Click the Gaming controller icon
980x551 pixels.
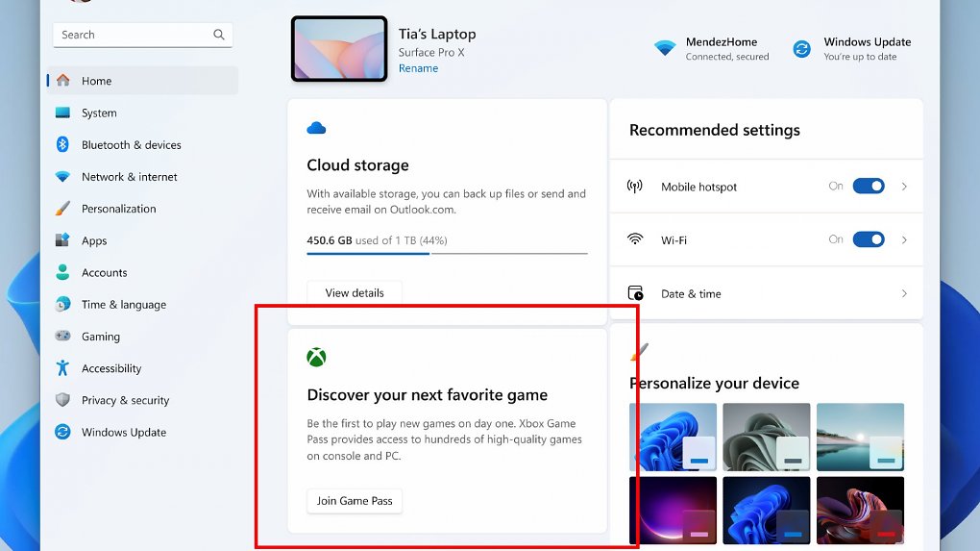(x=62, y=336)
